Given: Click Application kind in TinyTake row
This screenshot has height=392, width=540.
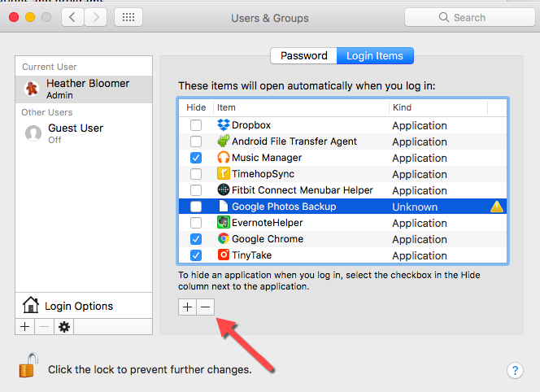Looking at the screenshot, I should [420, 256].
